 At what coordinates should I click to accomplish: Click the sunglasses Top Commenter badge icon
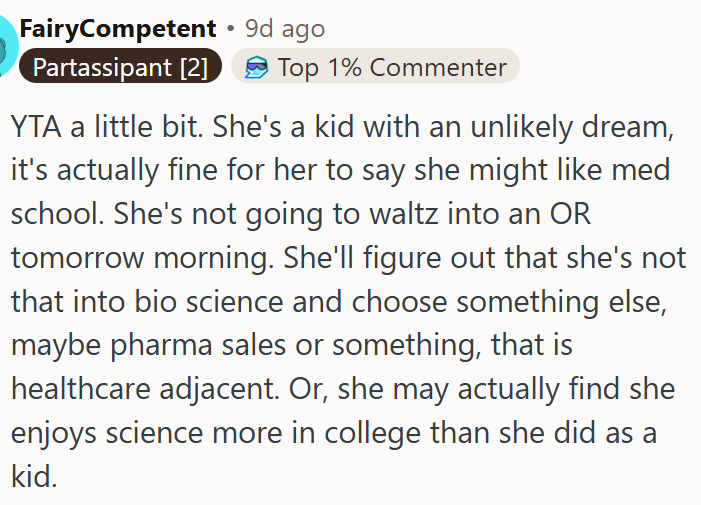257,67
